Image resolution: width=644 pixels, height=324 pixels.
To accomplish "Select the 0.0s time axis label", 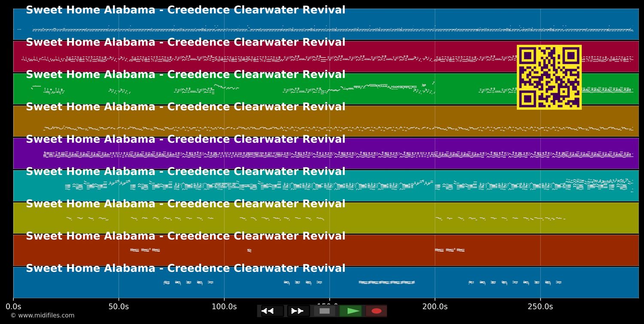I will [x=13, y=306].
